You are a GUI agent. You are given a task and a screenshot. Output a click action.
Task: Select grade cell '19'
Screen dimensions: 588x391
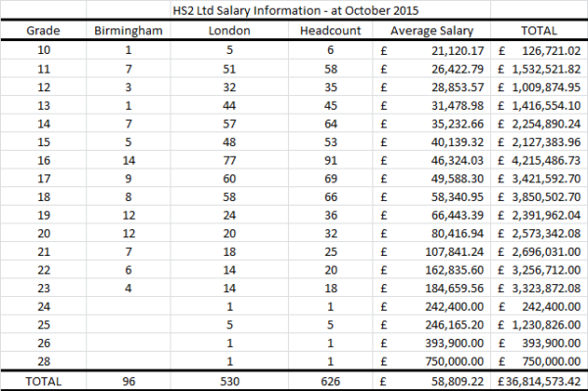click(43, 216)
